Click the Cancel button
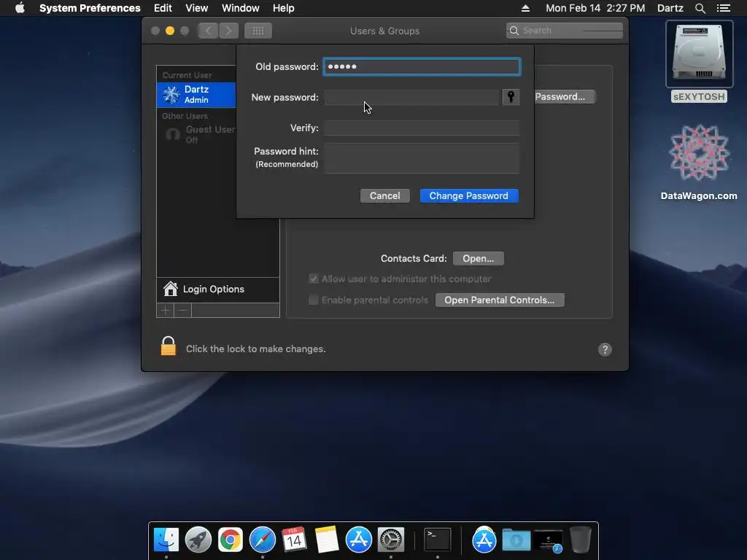The image size is (747, 560). pyautogui.click(x=385, y=195)
